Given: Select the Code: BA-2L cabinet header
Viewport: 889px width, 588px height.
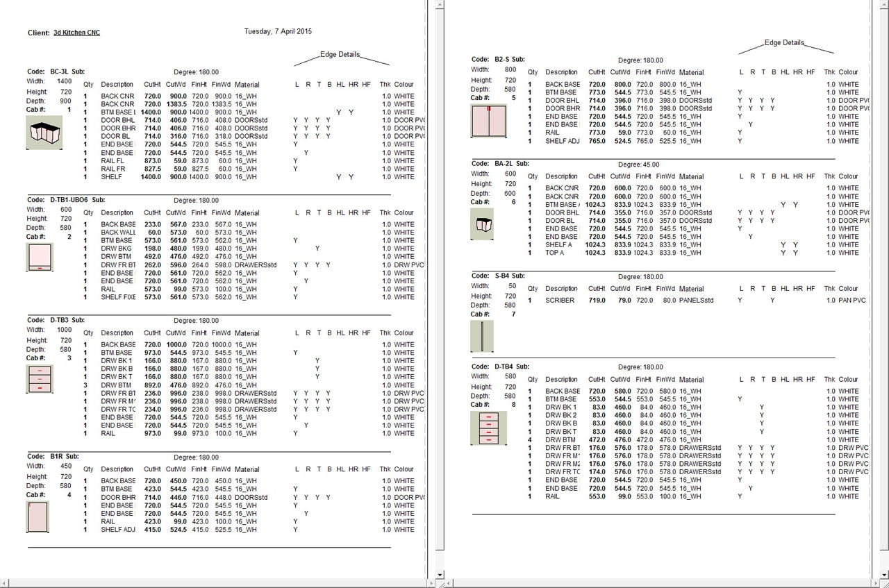Looking at the screenshot, I should [500, 164].
